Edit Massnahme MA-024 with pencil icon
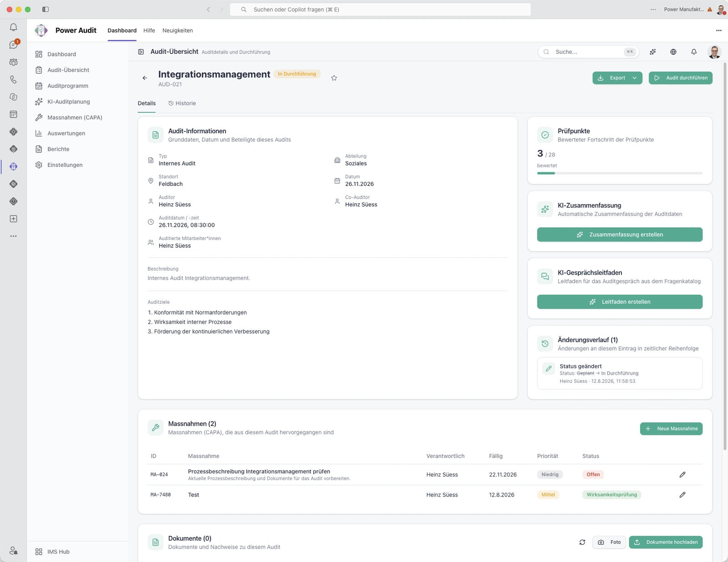This screenshot has width=728, height=562. pos(682,475)
